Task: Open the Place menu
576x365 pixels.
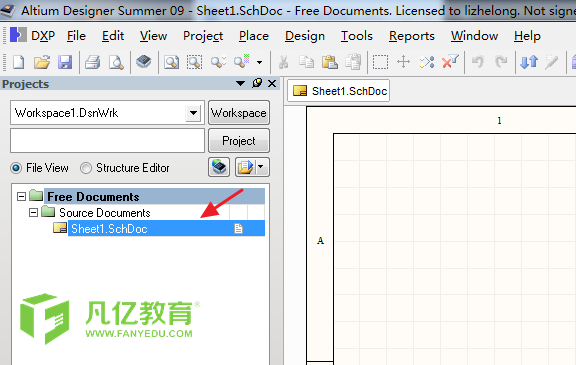Action: (254, 36)
